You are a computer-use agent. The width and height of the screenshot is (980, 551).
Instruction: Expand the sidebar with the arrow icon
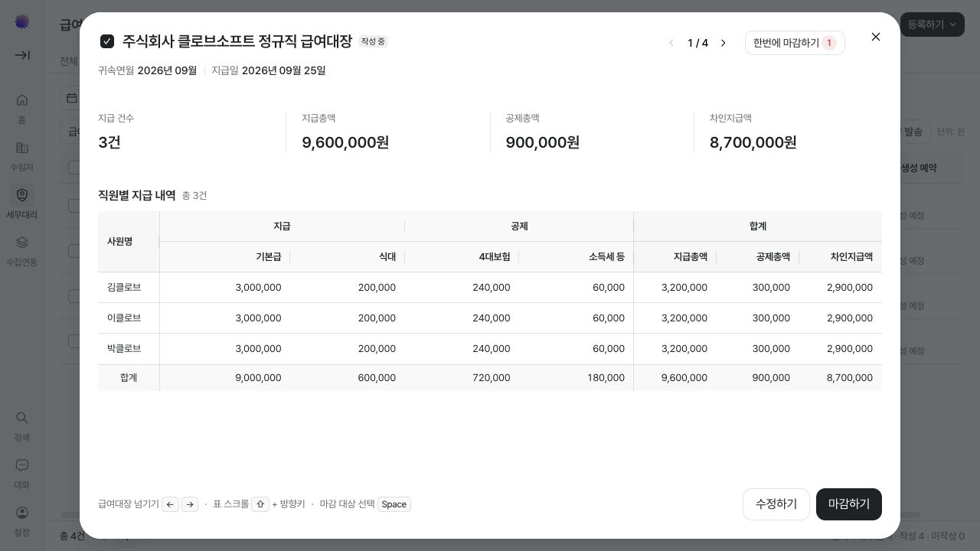[22, 55]
